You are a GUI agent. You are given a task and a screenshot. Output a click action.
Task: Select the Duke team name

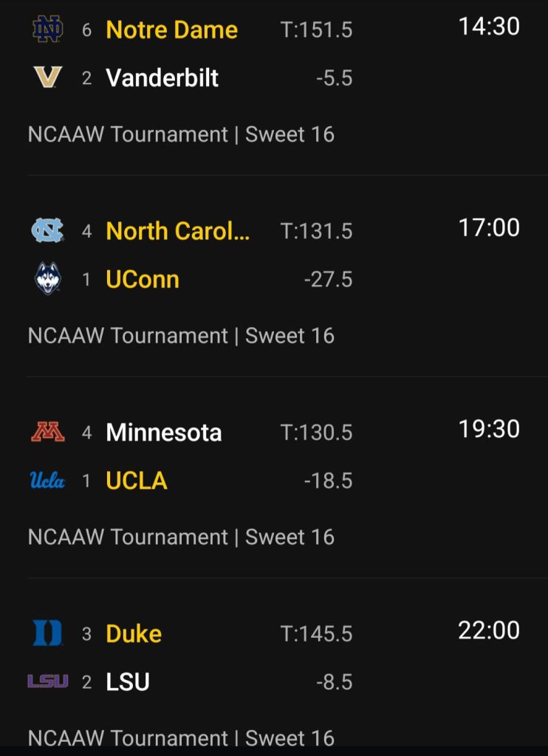click(x=134, y=633)
